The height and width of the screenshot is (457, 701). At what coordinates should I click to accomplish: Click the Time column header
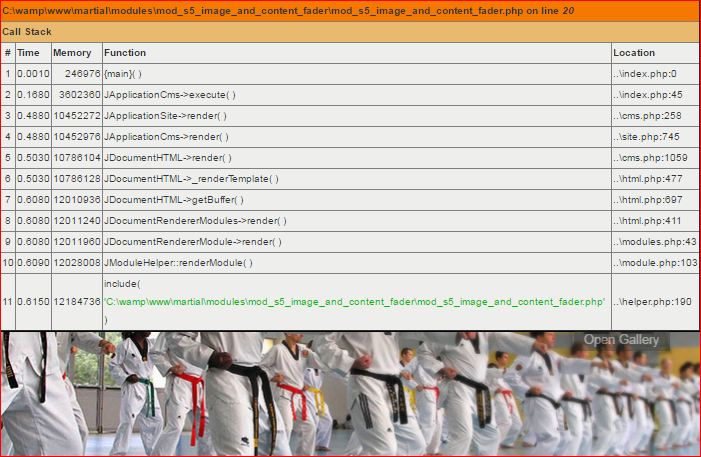pyautogui.click(x=28, y=53)
